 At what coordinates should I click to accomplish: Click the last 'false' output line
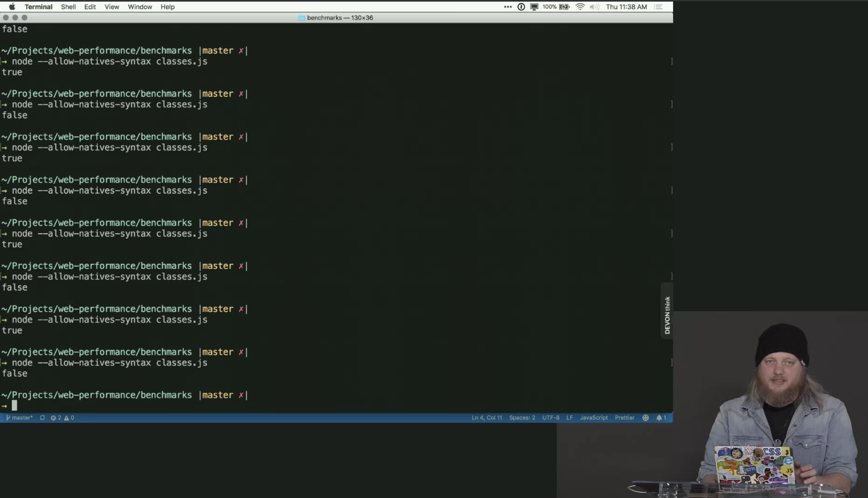click(15, 373)
